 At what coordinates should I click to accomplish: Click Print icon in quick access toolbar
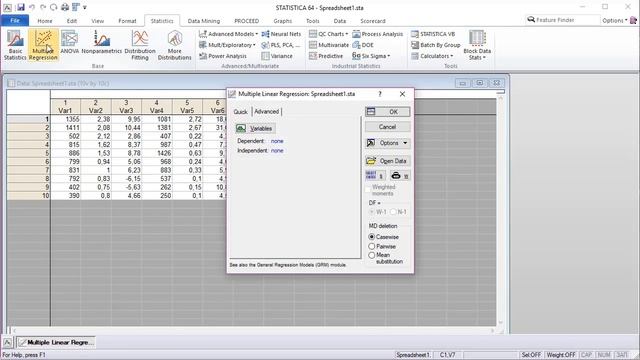coord(64,7)
